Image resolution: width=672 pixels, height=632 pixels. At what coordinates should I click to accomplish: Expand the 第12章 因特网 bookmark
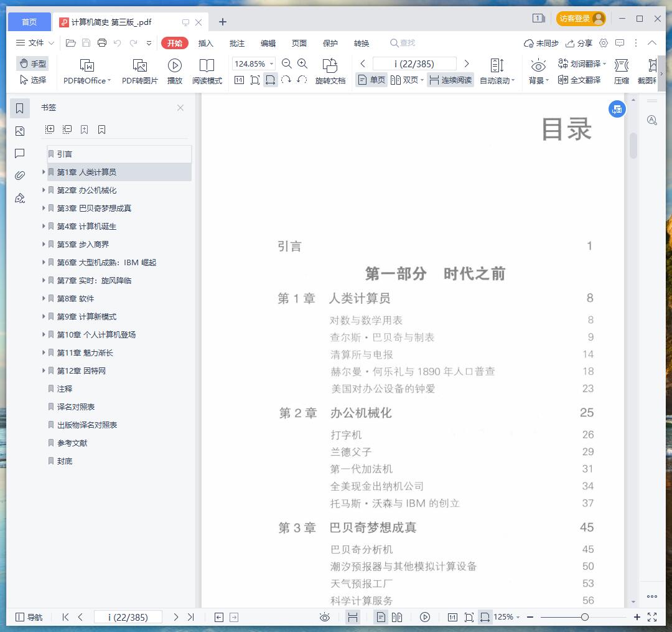pyautogui.click(x=44, y=370)
